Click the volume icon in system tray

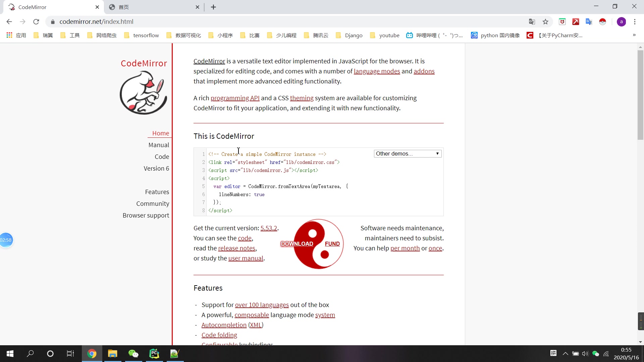585,354
